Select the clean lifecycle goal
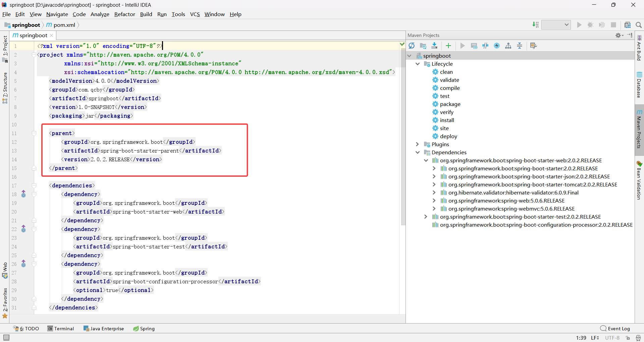Screen dimensions: 644x342 (442, 72)
